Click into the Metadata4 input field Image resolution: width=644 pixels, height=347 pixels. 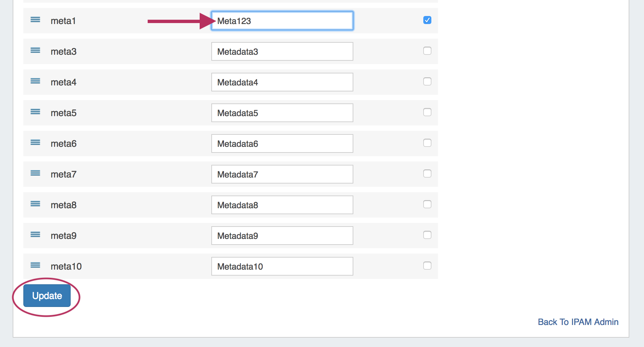[282, 82]
